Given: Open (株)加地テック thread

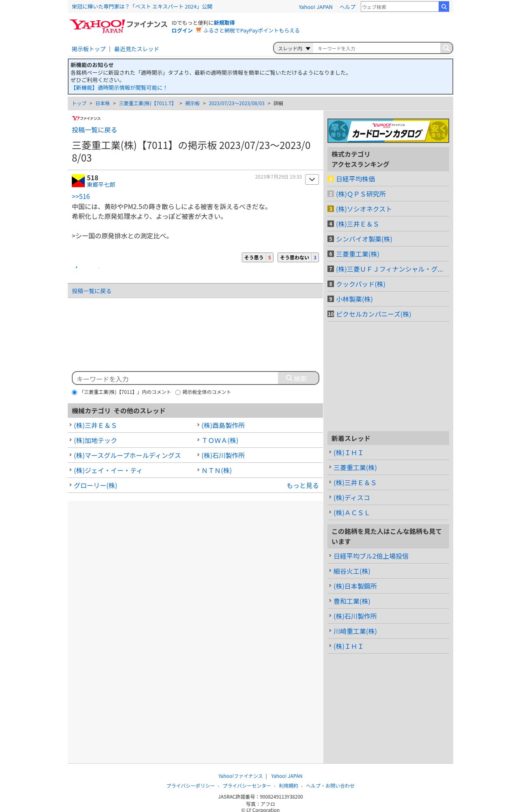Looking at the screenshot, I should pos(95,441).
